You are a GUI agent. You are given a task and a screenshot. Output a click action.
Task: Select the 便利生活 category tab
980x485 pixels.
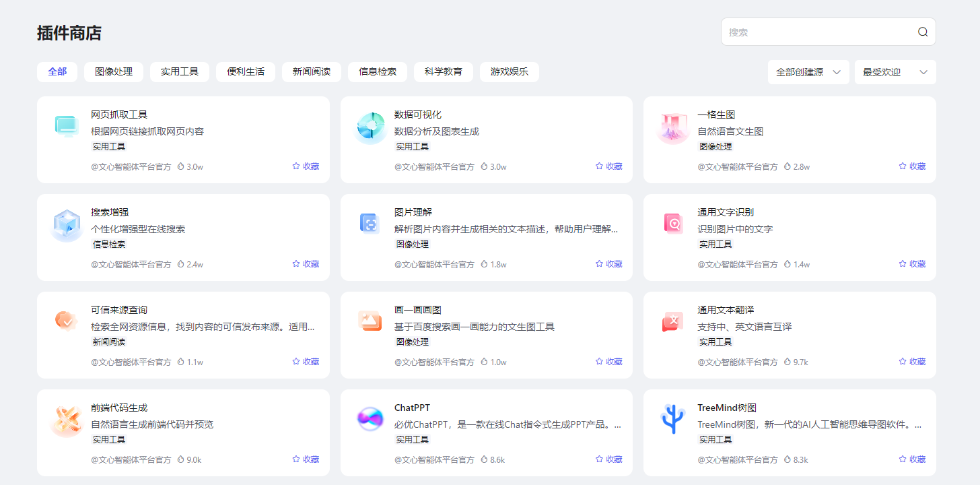[x=246, y=71]
